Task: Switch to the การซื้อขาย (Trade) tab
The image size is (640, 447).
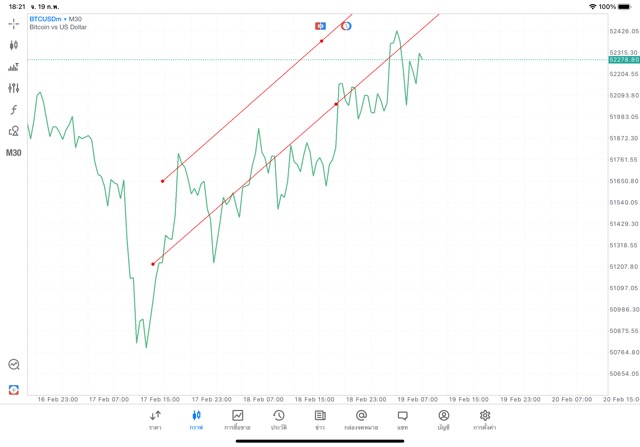Action: pyautogui.click(x=237, y=419)
